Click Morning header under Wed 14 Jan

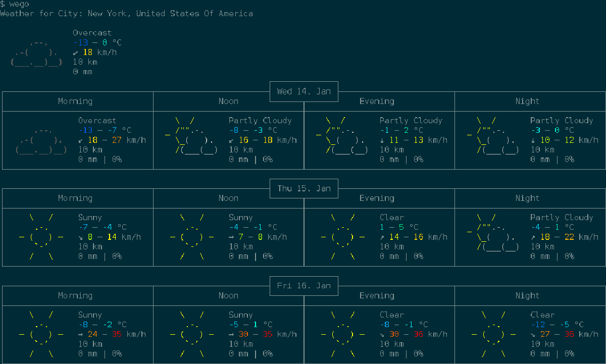(75, 101)
